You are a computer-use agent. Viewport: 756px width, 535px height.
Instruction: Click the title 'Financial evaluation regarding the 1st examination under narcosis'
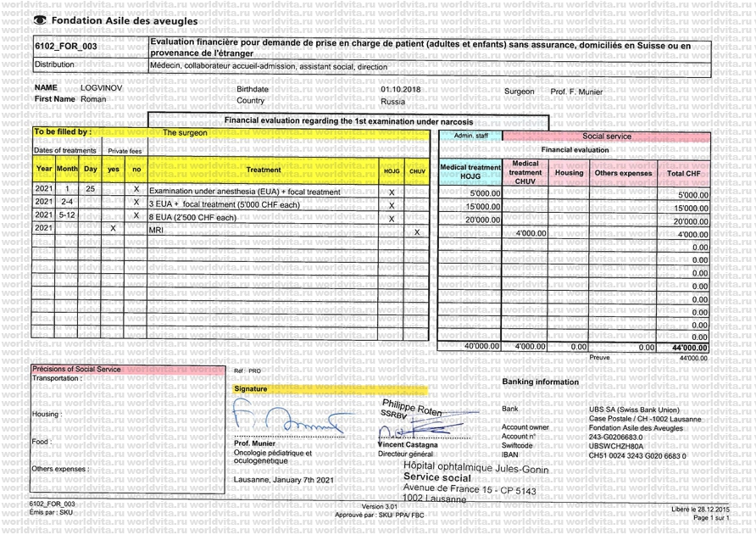(x=348, y=121)
